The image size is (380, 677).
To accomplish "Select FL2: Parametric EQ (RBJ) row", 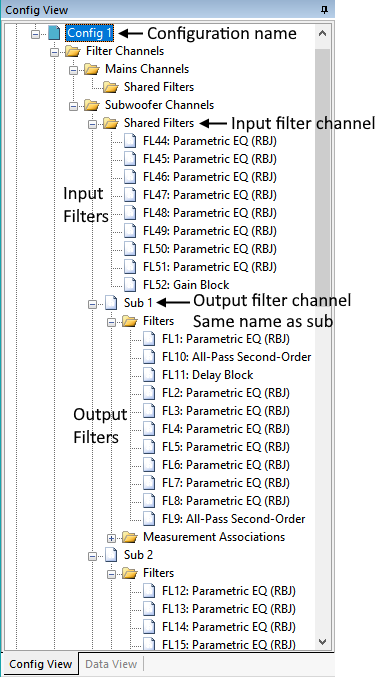I will click(225, 393).
